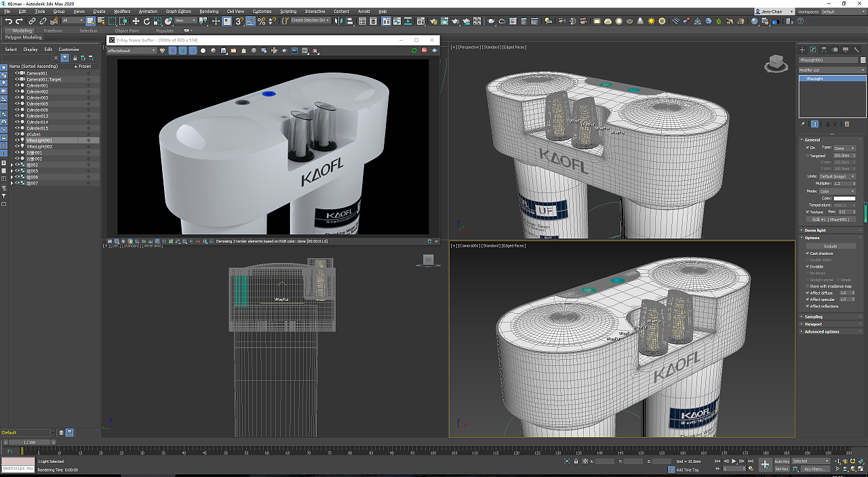
Task: Click the filter funnel icon in Scene Explorer
Action: point(64,58)
